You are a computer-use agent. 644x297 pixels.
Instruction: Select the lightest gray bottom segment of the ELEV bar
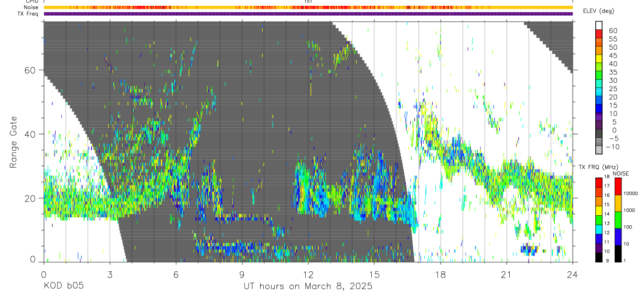point(599,149)
